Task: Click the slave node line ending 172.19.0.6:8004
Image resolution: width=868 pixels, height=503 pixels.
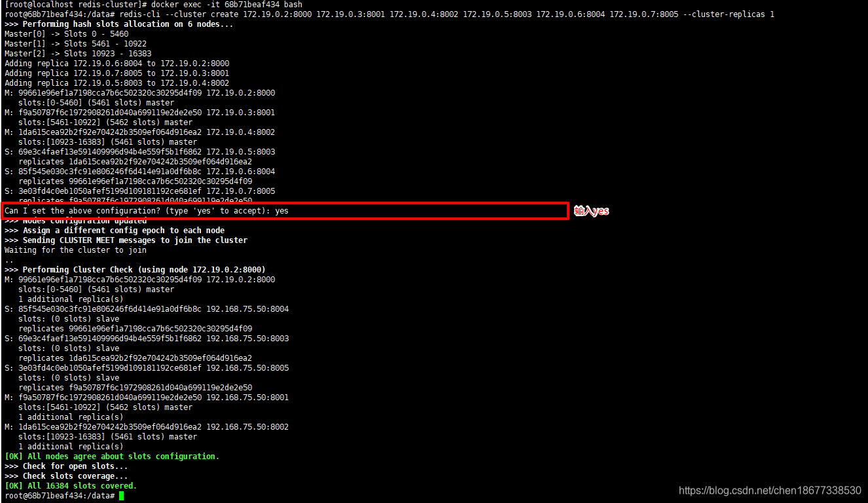Action: 139,172
